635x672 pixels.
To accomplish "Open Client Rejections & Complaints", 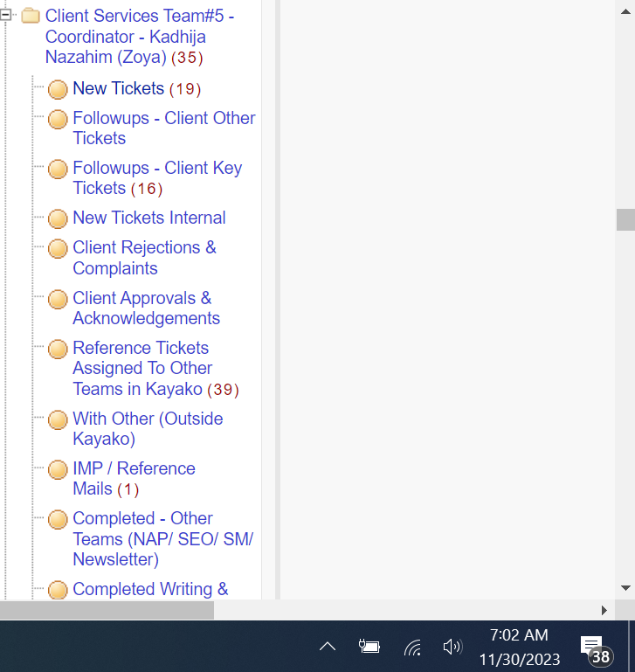I will [x=144, y=258].
